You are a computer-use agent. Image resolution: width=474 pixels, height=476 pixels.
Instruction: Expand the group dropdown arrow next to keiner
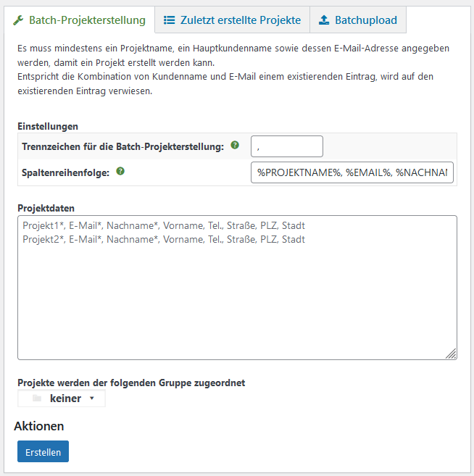[91, 398]
